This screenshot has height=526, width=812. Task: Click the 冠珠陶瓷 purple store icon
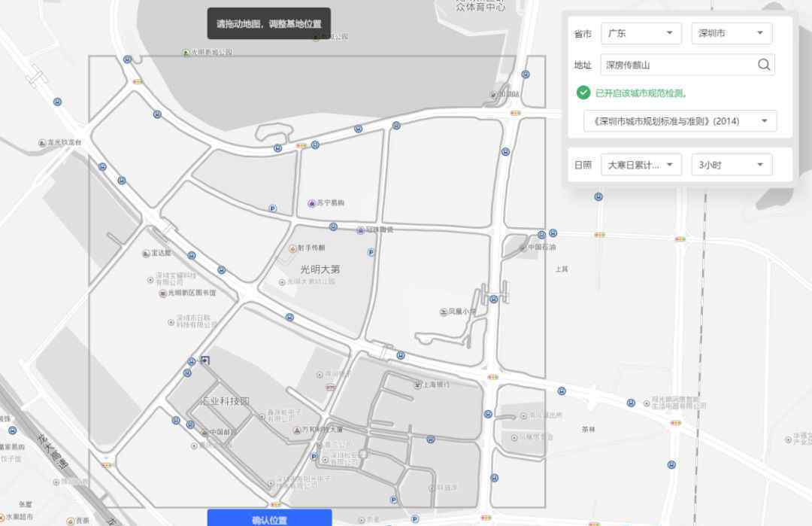tap(360, 230)
